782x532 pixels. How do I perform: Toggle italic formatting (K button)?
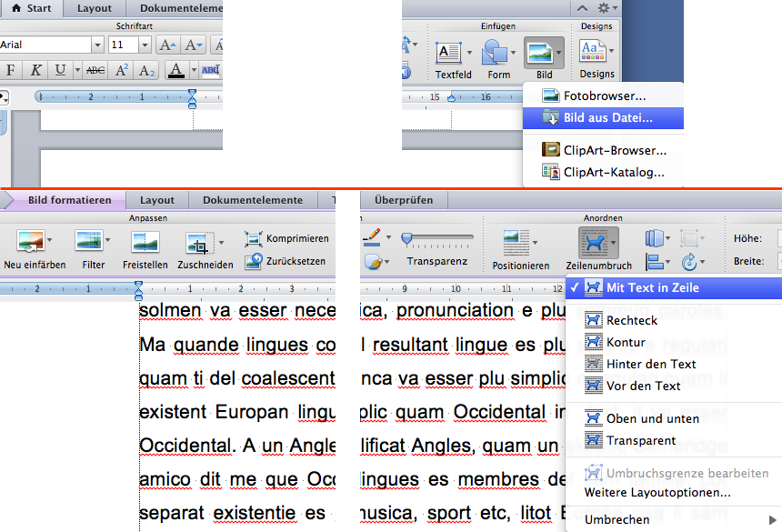click(x=35, y=70)
